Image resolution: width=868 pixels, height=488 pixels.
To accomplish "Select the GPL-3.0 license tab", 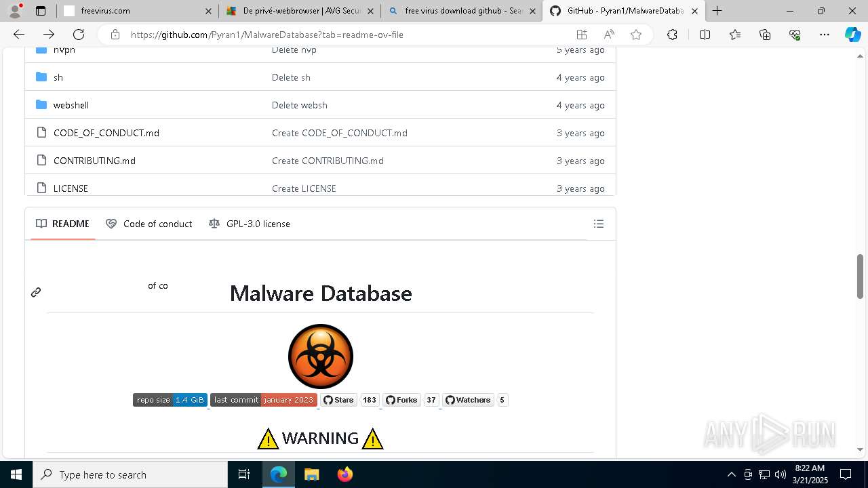I will click(250, 224).
